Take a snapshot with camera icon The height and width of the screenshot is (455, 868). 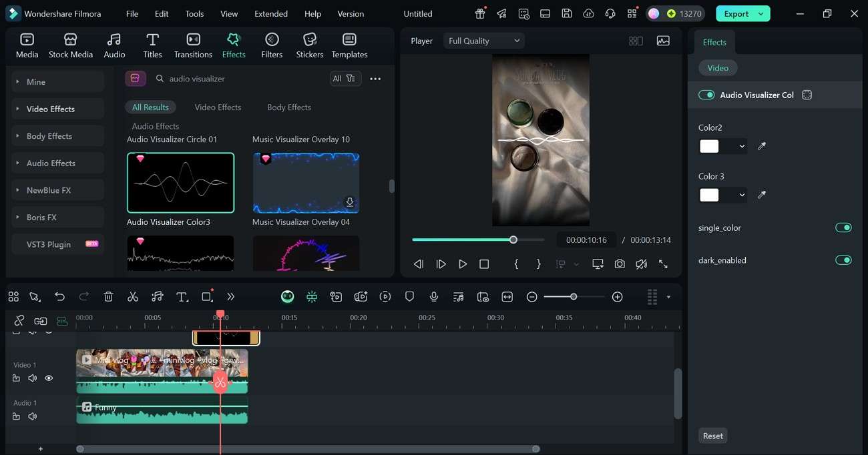pos(620,264)
